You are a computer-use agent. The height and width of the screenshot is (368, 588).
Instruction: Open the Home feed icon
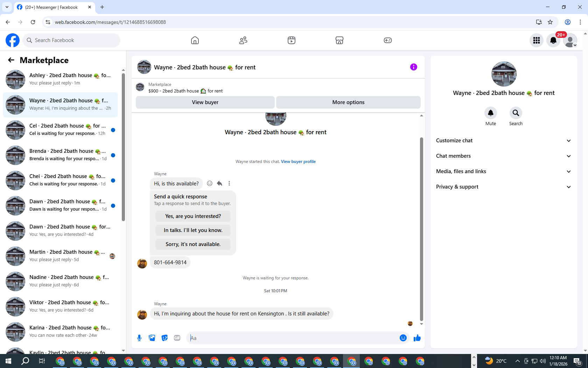point(195,40)
